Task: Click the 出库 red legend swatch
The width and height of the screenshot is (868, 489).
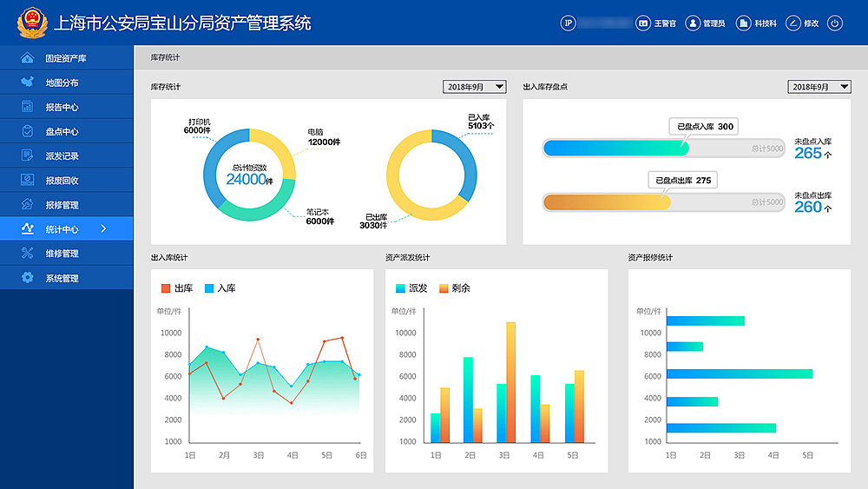Action: click(x=166, y=288)
